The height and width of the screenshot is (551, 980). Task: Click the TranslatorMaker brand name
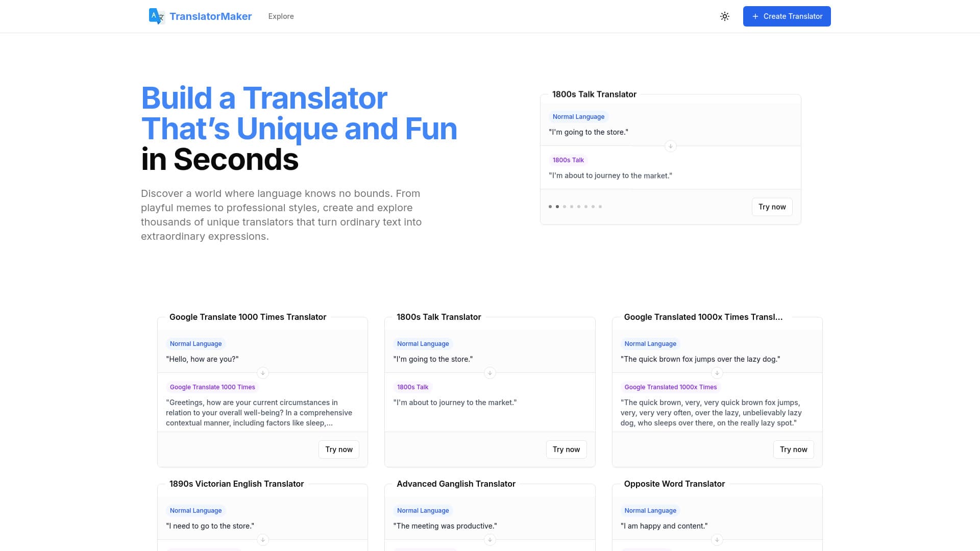(x=211, y=16)
